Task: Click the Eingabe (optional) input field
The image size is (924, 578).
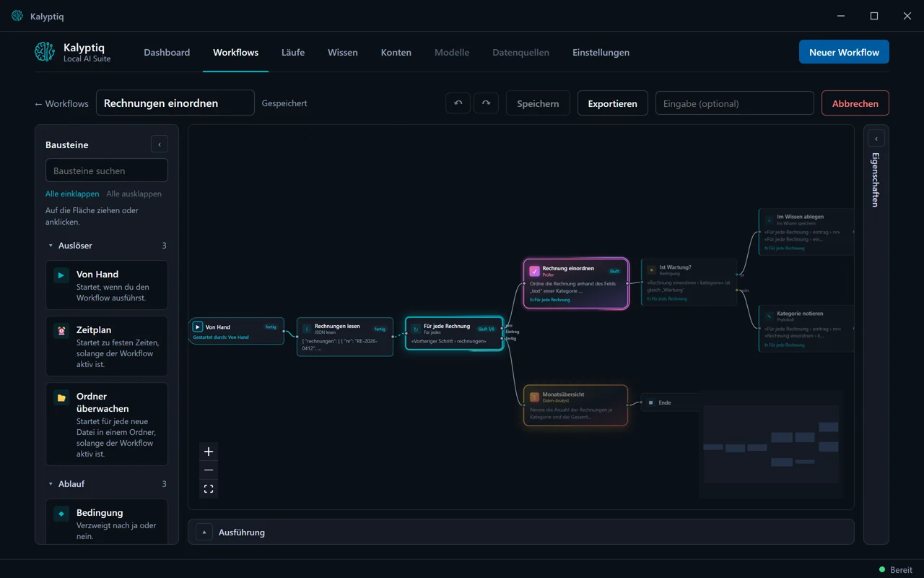Action: pos(734,103)
